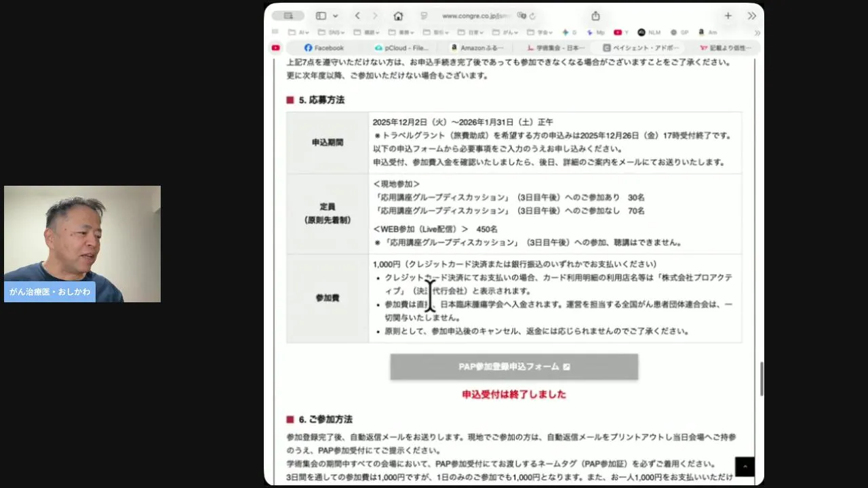This screenshot has width=868, height=488.
Task: Open the home page icon
Action: point(398,16)
